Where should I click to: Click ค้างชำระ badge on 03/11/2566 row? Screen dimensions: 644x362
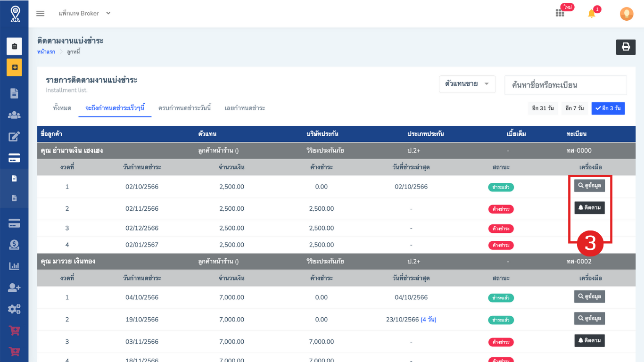(501, 342)
